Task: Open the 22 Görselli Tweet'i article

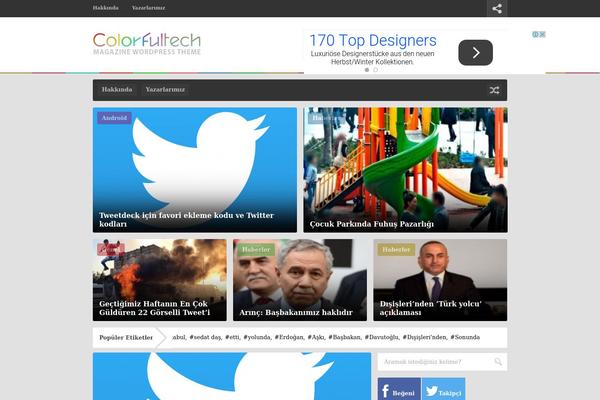Action: pyautogui.click(x=155, y=308)
